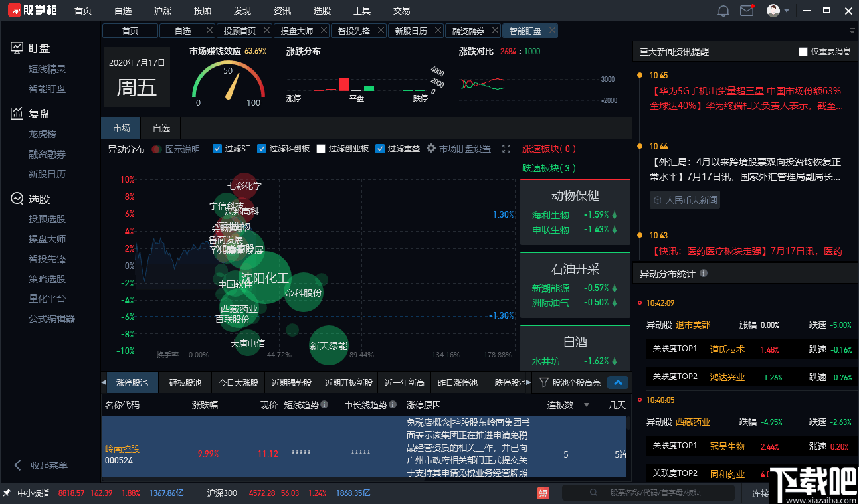The height and width of the screenshot is (504, 859).
Task: Open the user account dropdown arrow
Action: (787, 11)
